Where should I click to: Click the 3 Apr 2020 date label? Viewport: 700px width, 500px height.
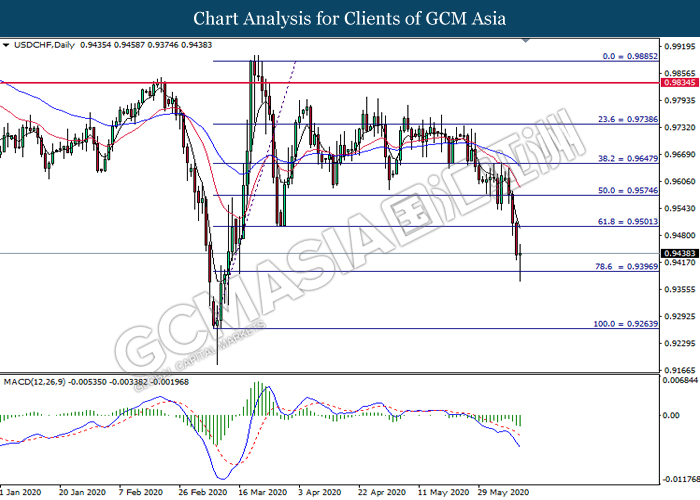(320, 492)
